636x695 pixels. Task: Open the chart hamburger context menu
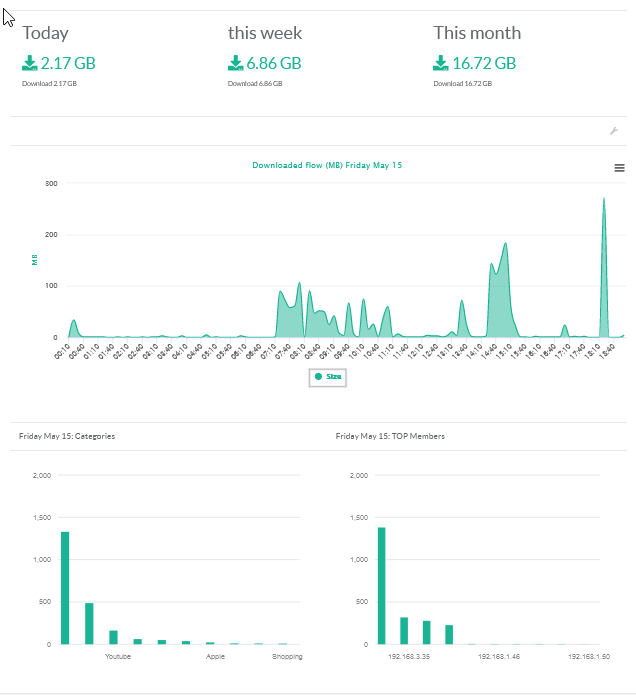pos(619,168)
